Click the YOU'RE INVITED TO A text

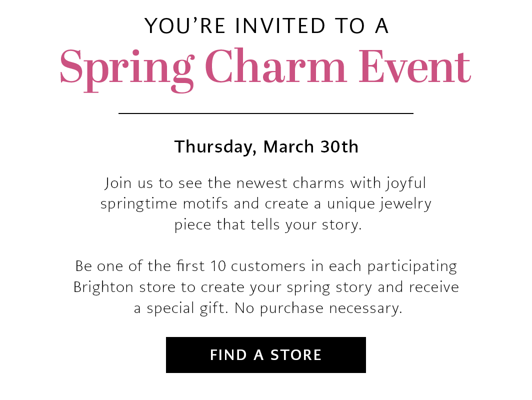[x=265, y=25]
